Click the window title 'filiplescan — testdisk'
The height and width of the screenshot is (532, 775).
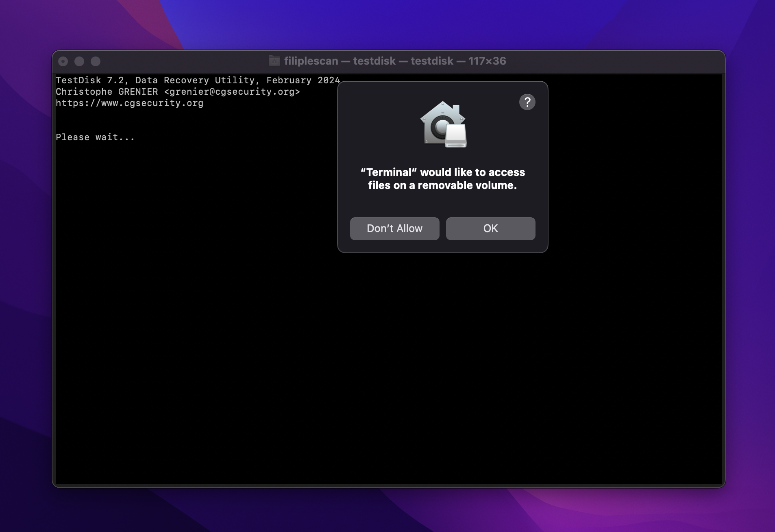(340, 61)
